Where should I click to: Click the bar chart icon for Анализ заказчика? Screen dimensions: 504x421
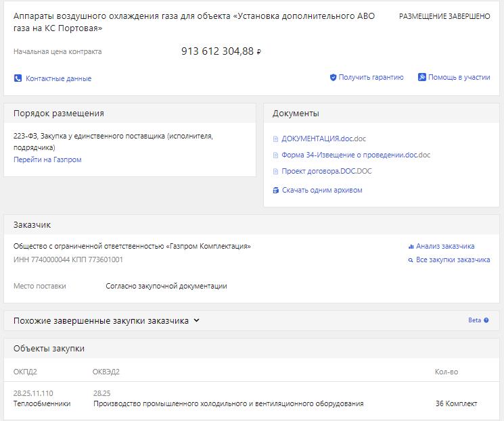coord(411,247)
